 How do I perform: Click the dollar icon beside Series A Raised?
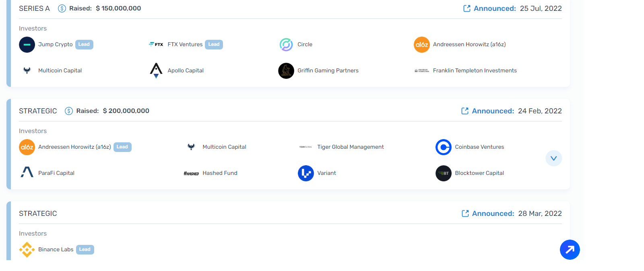click(x=62, y=8)
